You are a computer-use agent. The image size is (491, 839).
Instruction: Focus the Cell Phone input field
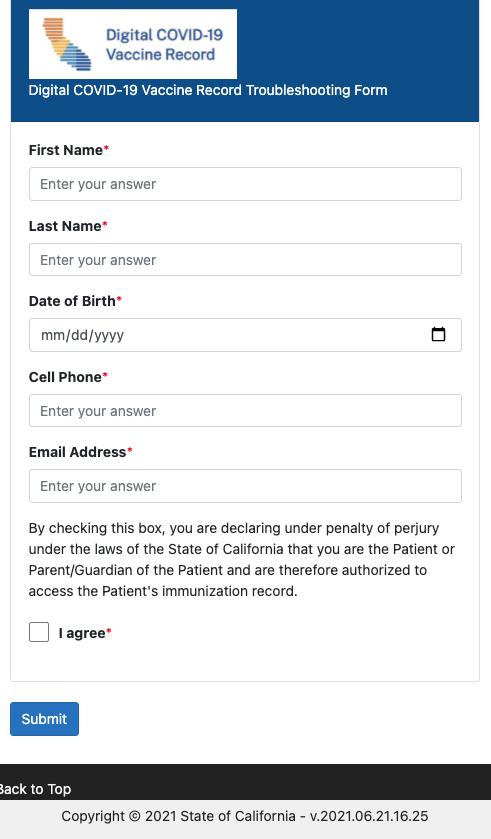[246, 410]
